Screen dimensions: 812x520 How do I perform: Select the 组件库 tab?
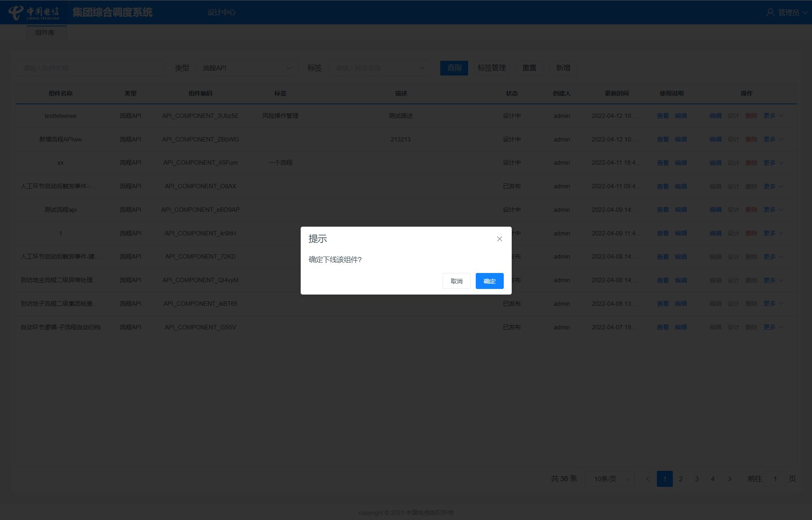tap(45, 33)
